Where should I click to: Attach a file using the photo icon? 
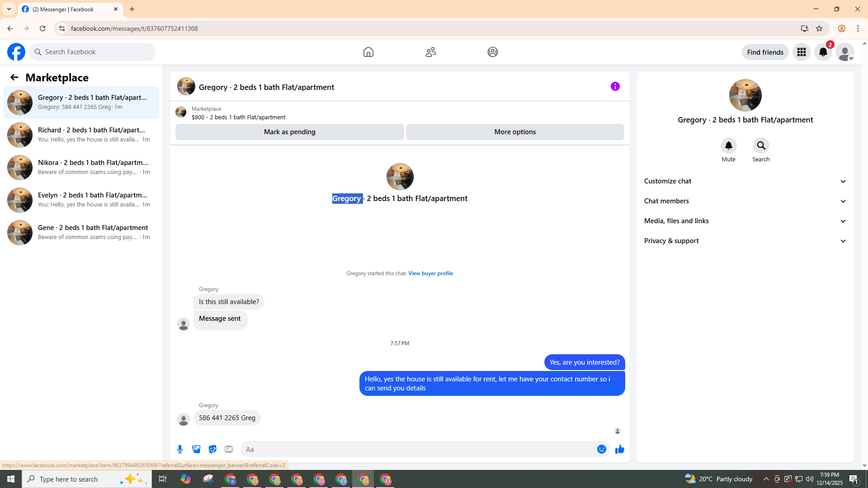[196, 449]
